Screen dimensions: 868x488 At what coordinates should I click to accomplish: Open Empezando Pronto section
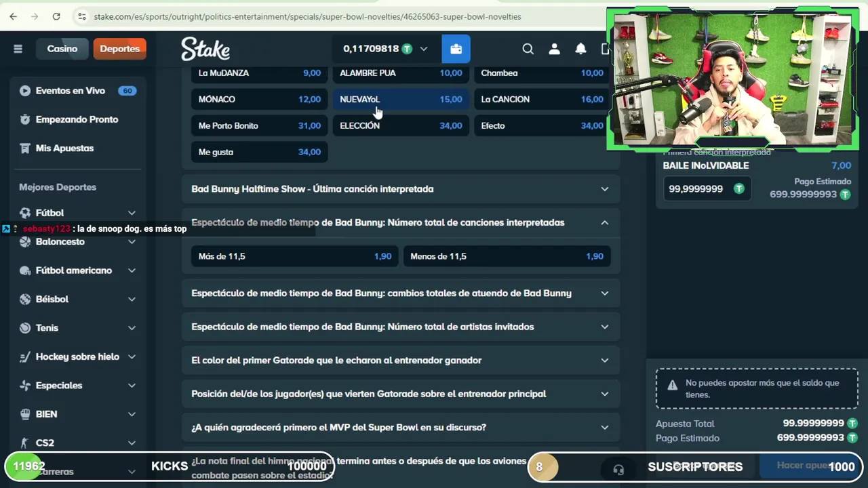click(x=78, y=119)
